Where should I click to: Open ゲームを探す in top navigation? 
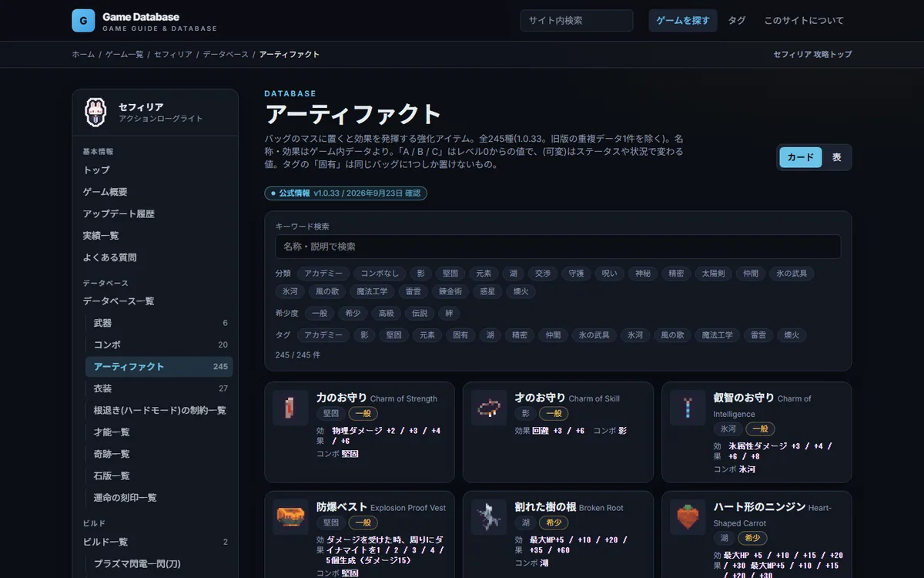tap(683, 21)
